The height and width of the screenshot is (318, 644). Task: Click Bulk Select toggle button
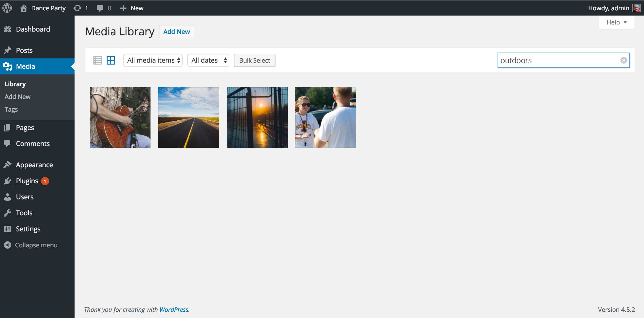coord(254,60)
